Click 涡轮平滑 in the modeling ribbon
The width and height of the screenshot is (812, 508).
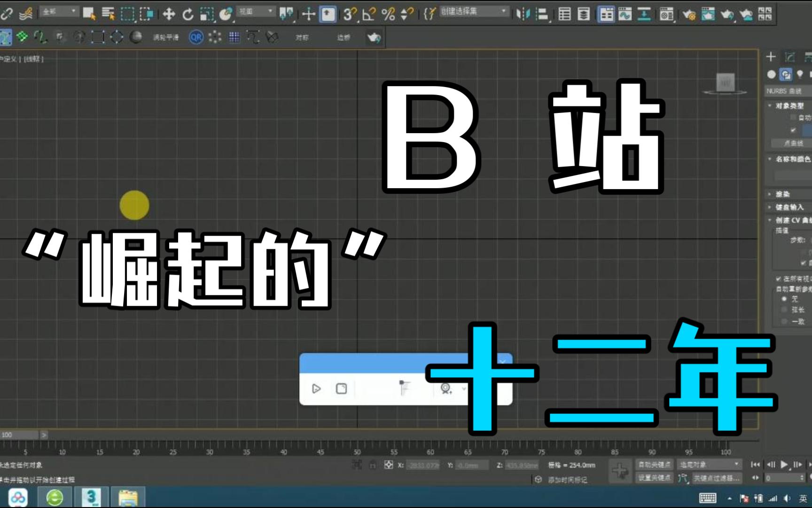pyautogui.click(x=166, y=37)
